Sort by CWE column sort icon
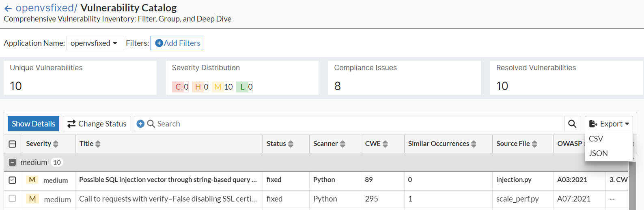This screenshot has width=644, height=210. pos(385,144)
